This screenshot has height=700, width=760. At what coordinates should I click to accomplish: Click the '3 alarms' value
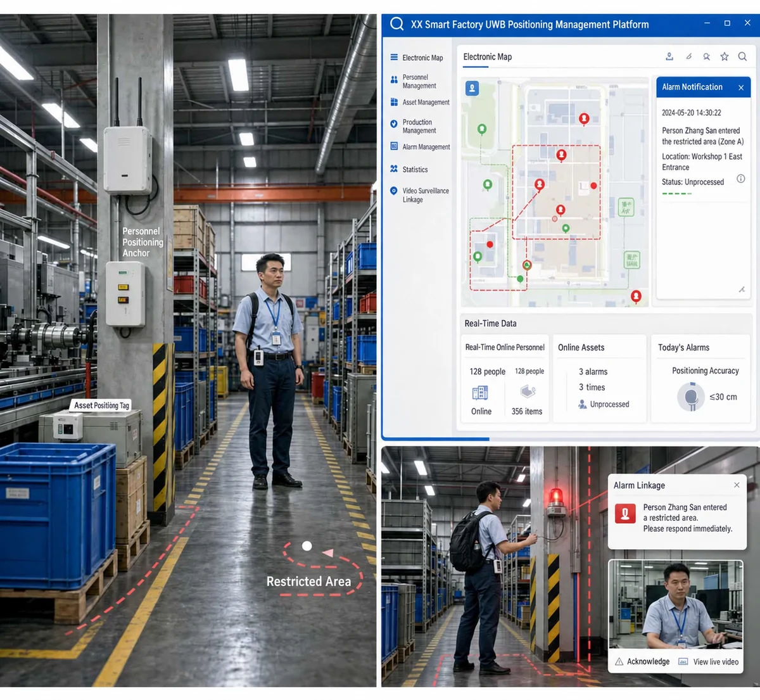tap(593, 372)
